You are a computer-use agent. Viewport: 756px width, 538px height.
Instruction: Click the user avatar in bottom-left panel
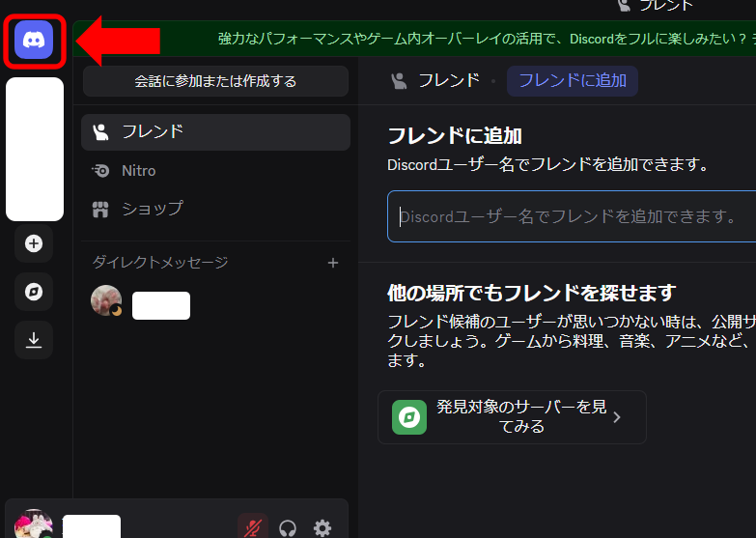click(33, 525)
